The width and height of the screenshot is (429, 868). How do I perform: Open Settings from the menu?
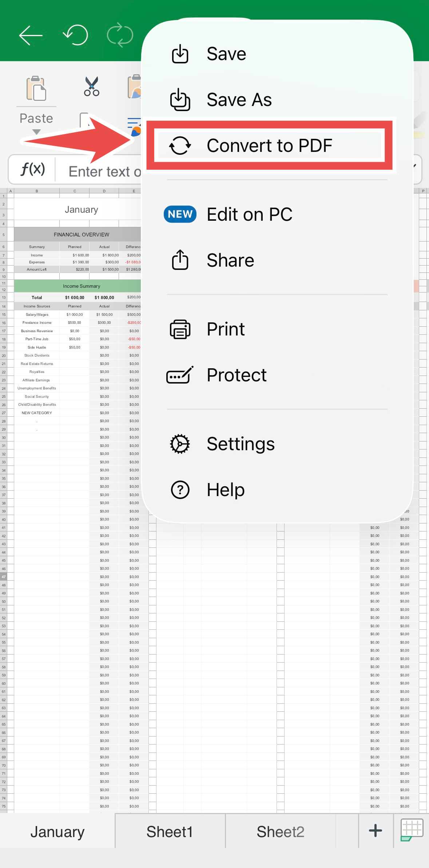(277, 444)
